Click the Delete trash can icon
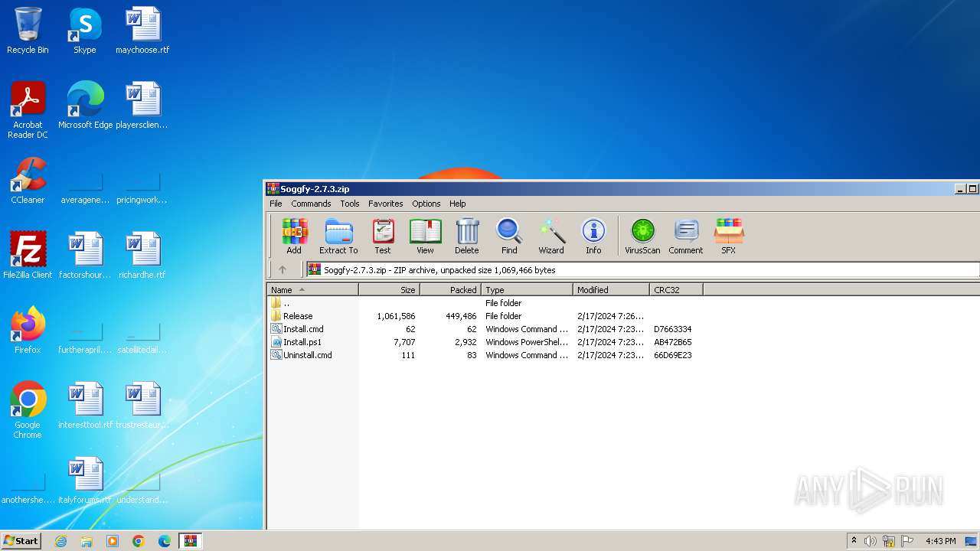This screenshot has height=551, width=980. click(467, 236)
